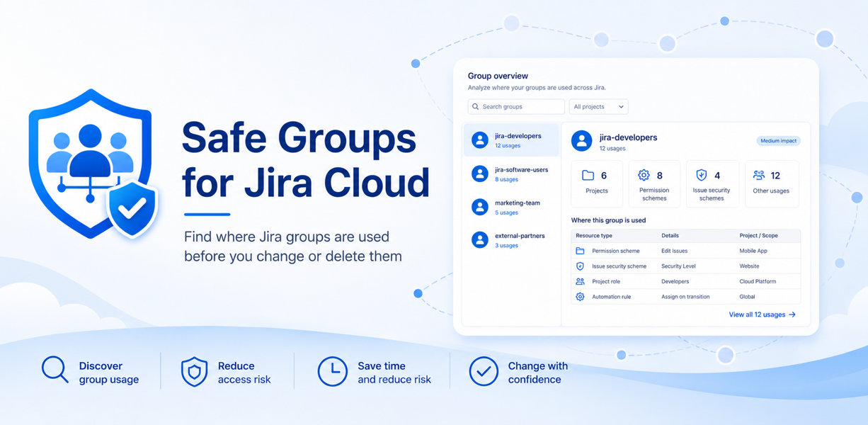
Task: Click the Permission scheme table row
Action: point(685,251)
